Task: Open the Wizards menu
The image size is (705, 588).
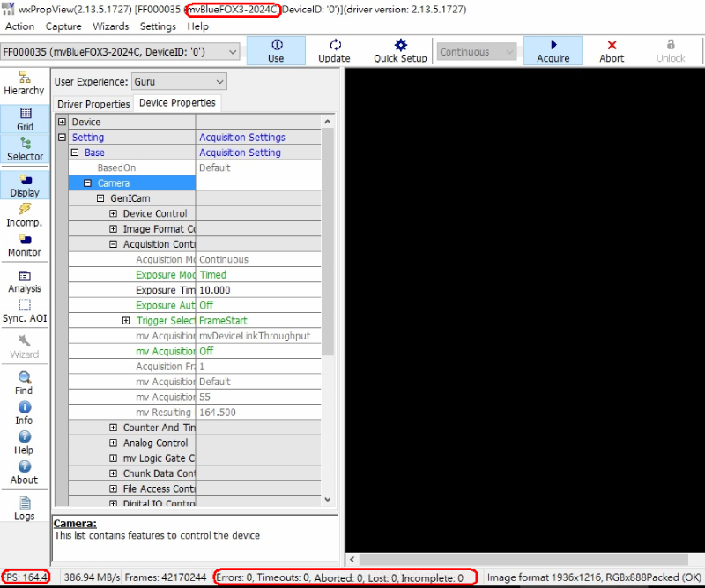Action: pos(109,26)
